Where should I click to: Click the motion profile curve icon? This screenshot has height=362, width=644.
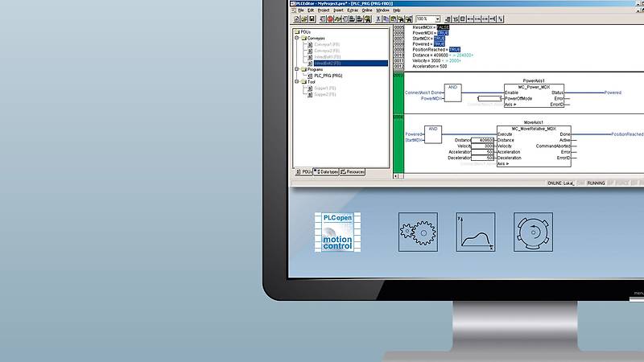coord(476,232)
